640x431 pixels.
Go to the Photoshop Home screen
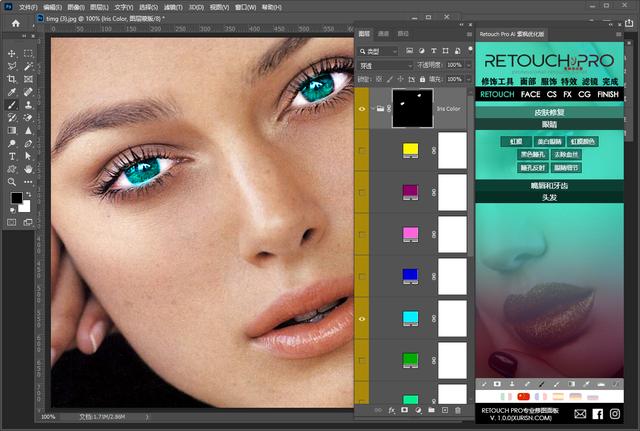(16, 23)
